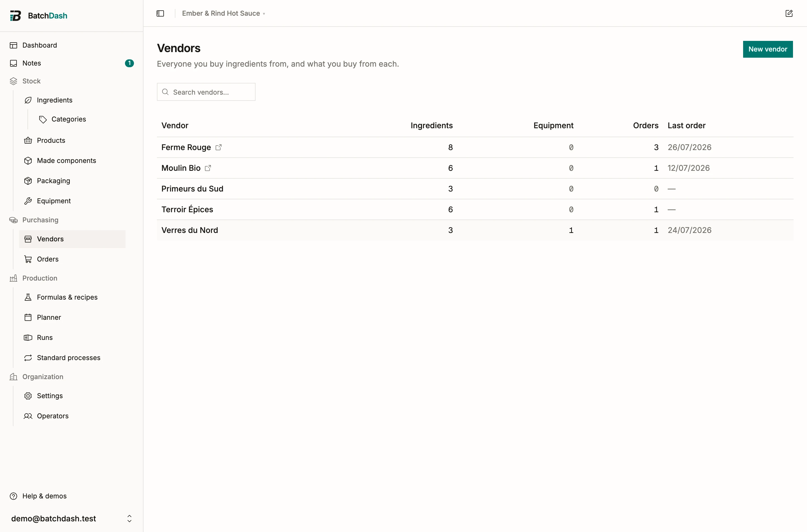Click the Products basket icon

(x=28, y=141)
